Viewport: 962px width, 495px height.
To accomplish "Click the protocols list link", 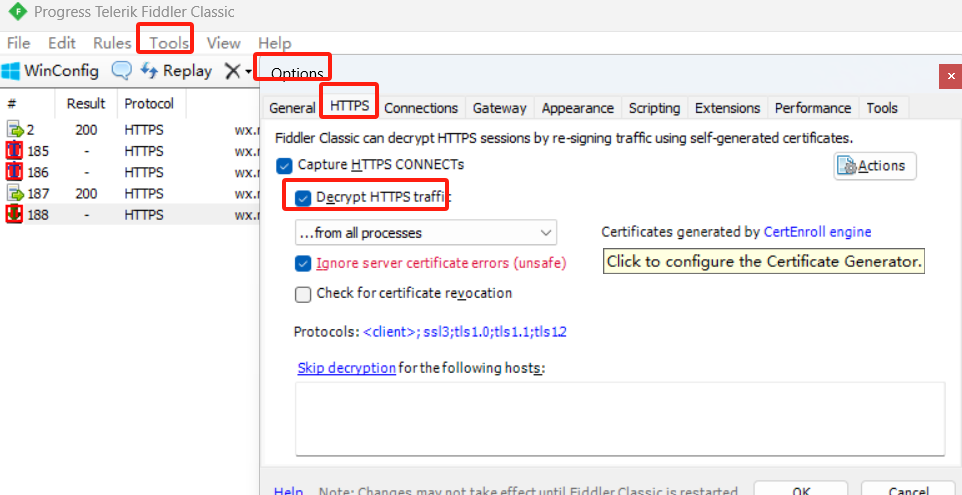I will pyautogui.click(x=465, y=332).
